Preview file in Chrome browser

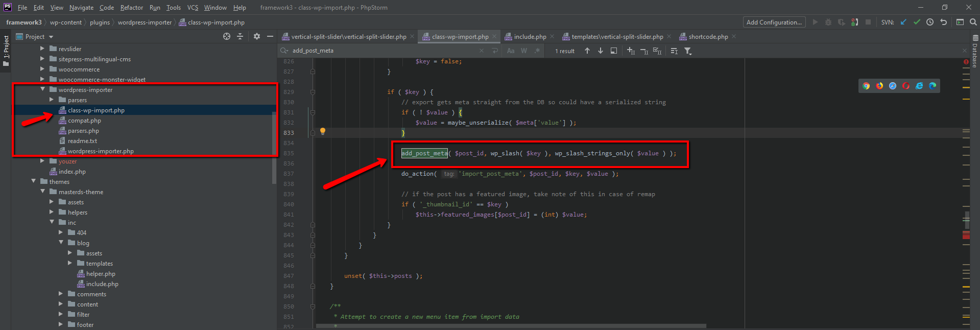pyautogui.click(x=866, y=86)
